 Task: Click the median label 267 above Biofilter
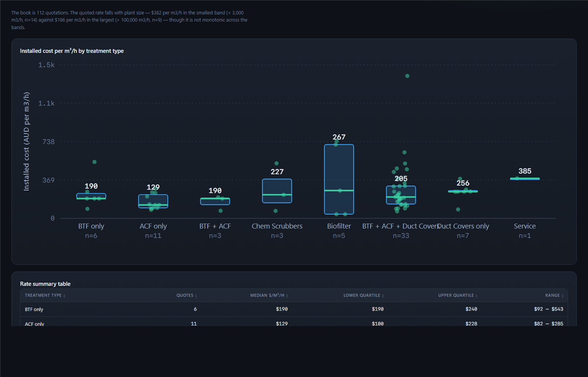[339, 137]
